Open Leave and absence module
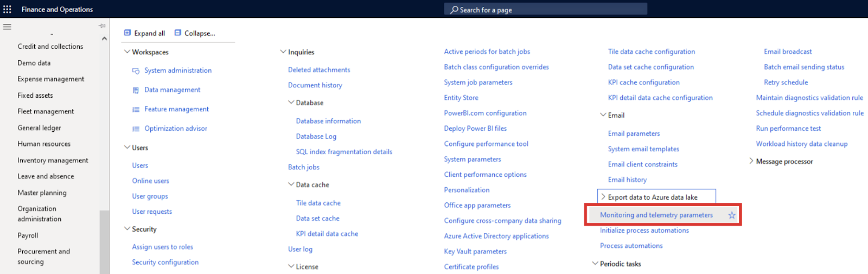 (46, 176)
